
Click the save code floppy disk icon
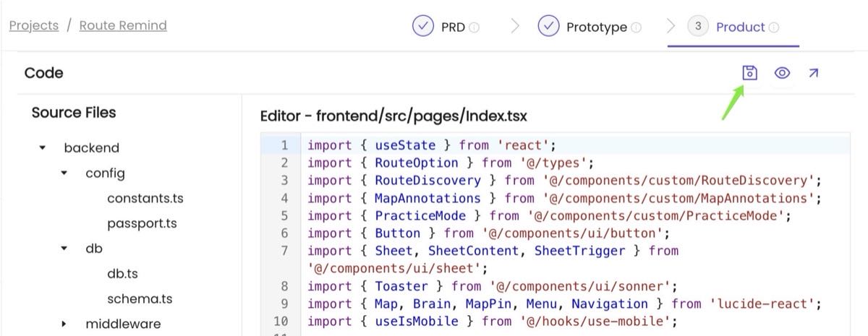(x=749, y=73)
